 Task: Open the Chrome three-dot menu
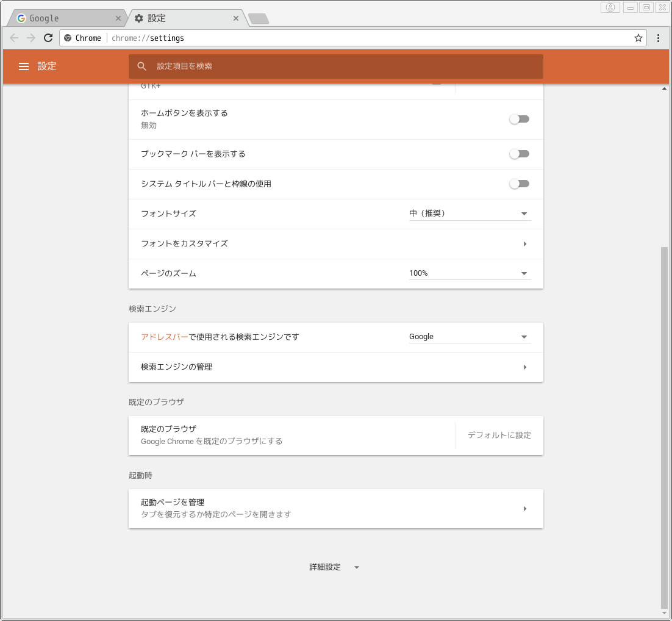pyautogui.click(x=659, y=38)
